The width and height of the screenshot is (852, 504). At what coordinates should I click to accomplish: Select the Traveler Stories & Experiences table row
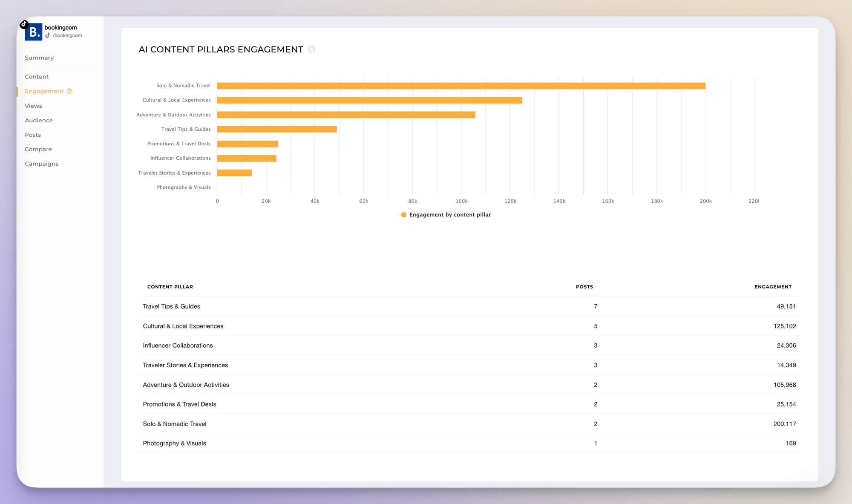coord(469,365)
